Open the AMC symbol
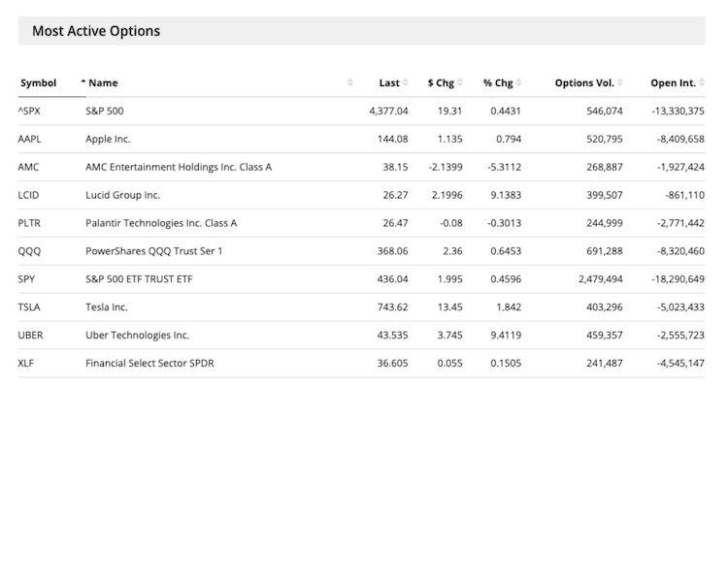The width and height of the screenshot is (728, 579). pyautogui.click(x=28, y=167)
